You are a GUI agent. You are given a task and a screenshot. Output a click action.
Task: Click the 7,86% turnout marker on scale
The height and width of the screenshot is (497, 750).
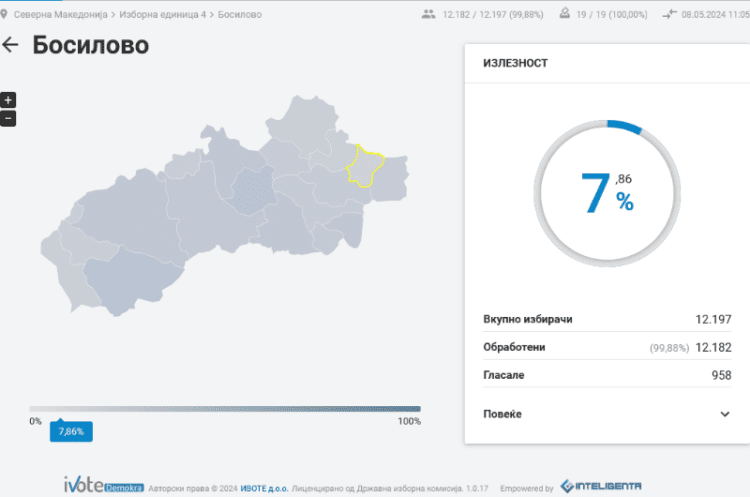pos(71,431)
